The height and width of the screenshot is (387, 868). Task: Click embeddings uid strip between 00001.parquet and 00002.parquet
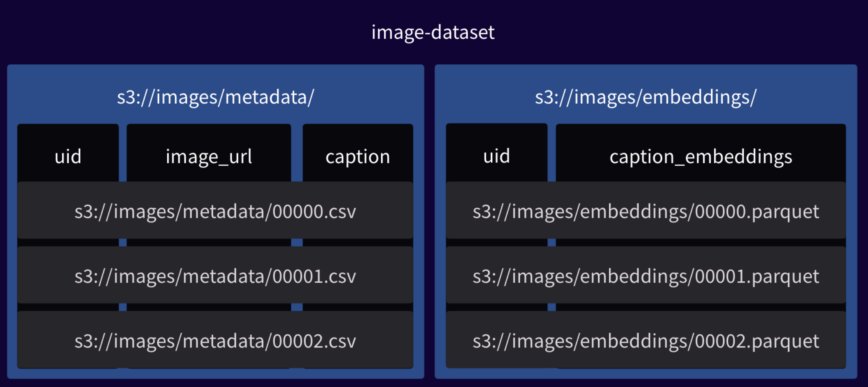(497, 307)
